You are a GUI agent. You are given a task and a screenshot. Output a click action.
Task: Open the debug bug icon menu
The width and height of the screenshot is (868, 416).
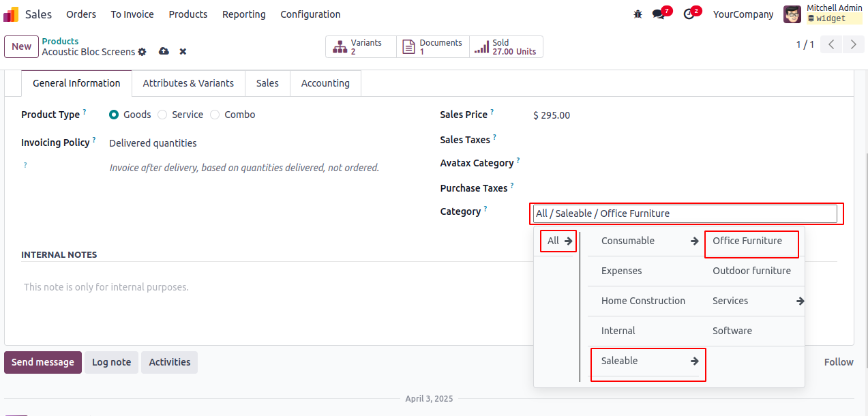(x=638, y=14)
